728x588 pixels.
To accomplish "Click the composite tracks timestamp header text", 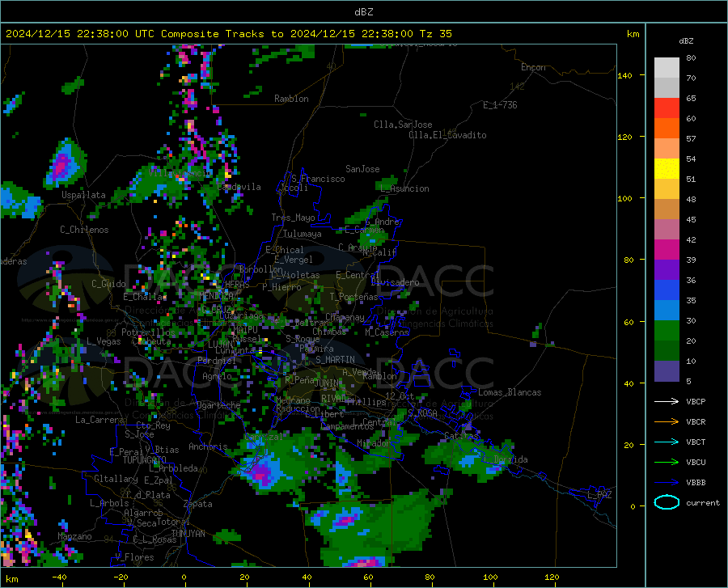I will (x=228, y=34).
